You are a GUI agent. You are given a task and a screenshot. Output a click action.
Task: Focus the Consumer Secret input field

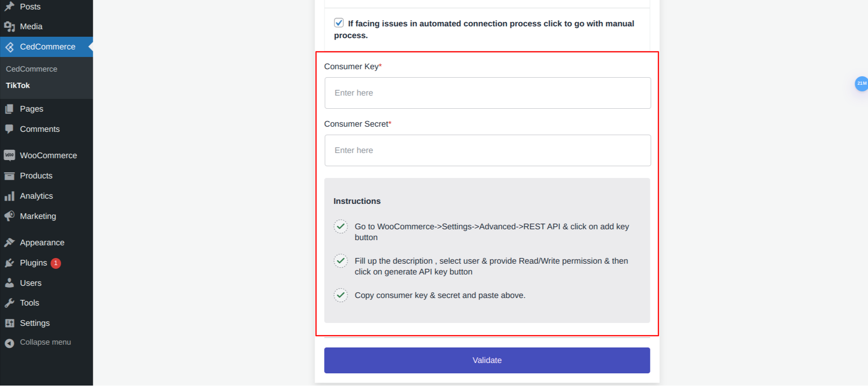point(487,150)
